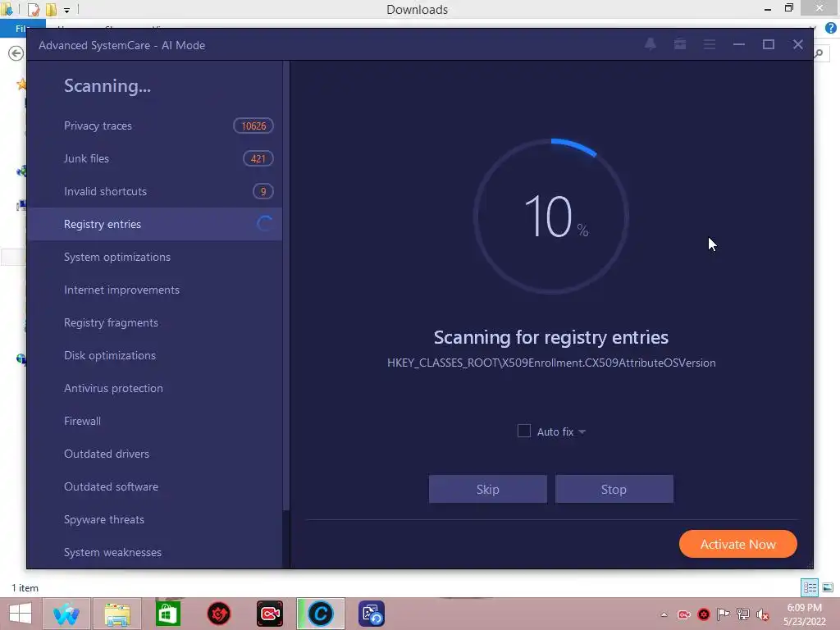840x630 pixels.
Task: Open Explorer help question mark icon
Action: [831, 28]
